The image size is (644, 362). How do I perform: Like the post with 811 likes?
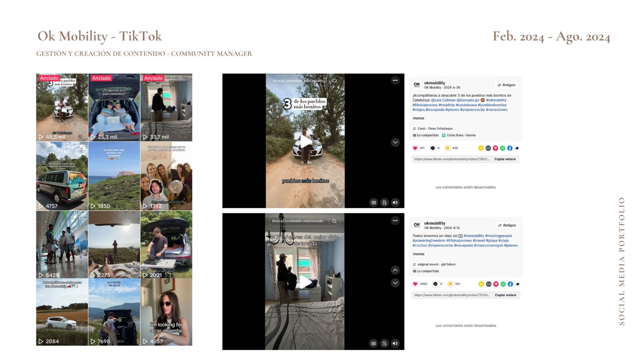click(x=415, y=148)
